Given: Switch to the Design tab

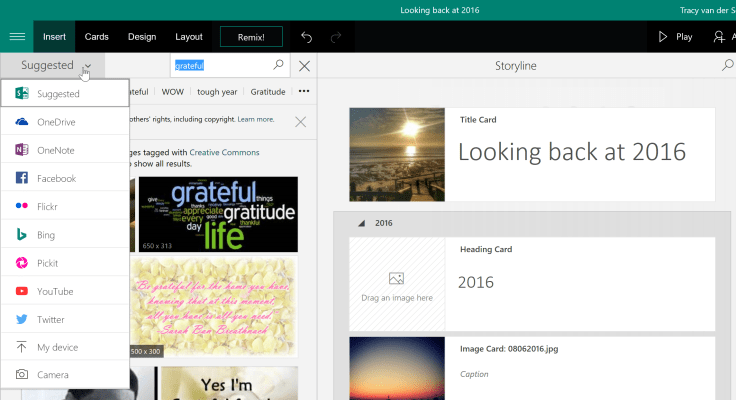Looking at the screenshot, I should pyautogui.click(x=142, y=37).
